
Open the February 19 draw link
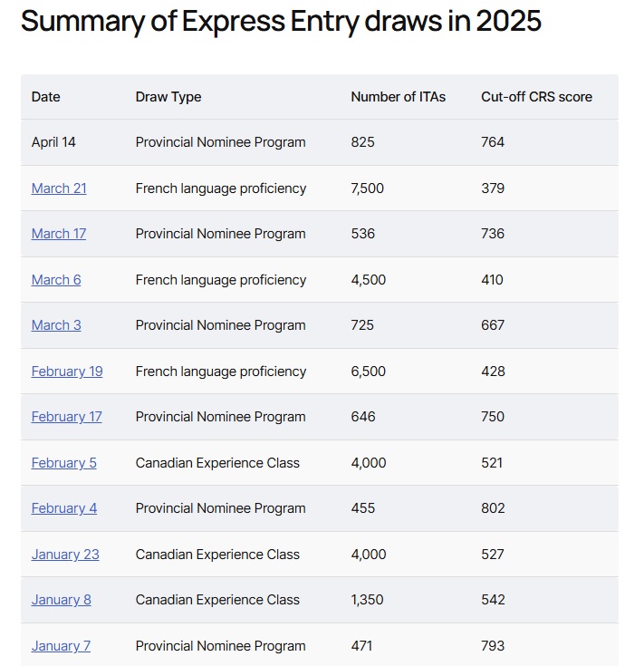point(67,372)
